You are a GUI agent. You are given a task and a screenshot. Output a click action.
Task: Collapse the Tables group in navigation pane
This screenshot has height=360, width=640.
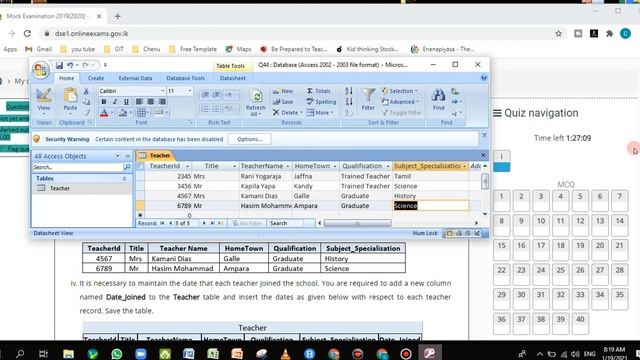coord(124,178)
